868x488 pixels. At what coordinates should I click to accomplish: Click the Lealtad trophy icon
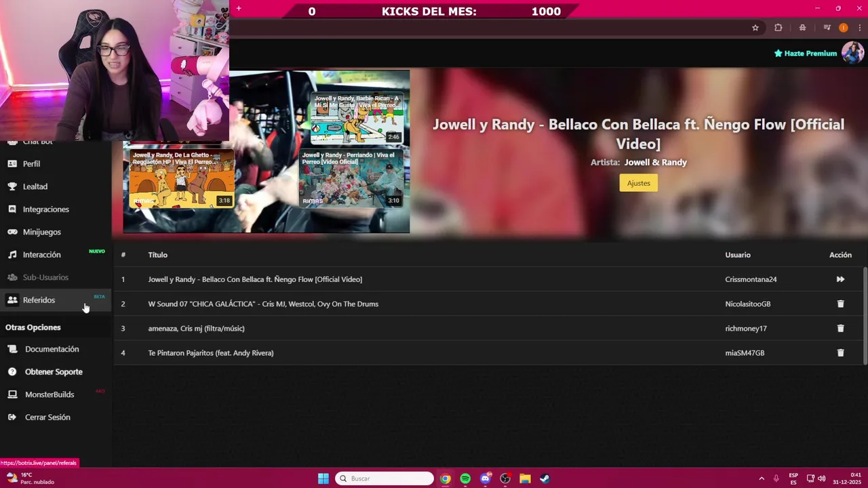[12, 186]
